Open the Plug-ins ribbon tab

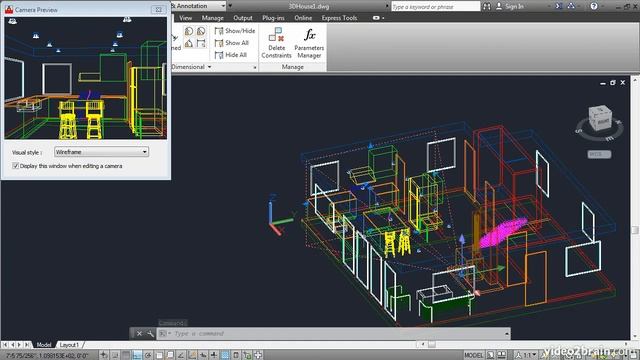(273, 18)
